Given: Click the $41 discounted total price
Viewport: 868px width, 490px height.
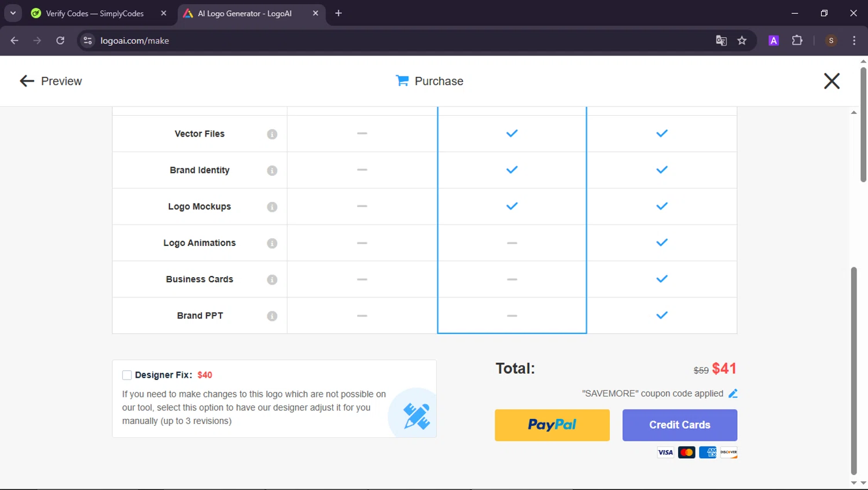Looking at the screenshot, I should [724, 369].
